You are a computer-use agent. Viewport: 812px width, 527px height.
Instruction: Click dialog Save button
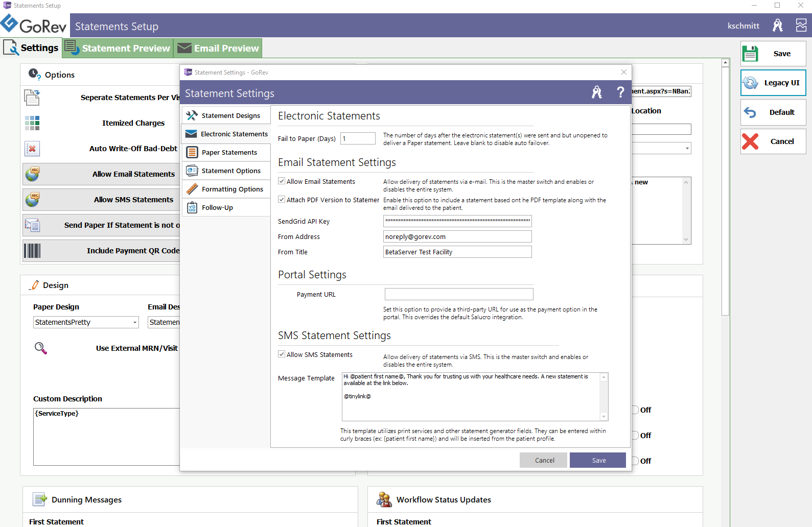point(598,460)
